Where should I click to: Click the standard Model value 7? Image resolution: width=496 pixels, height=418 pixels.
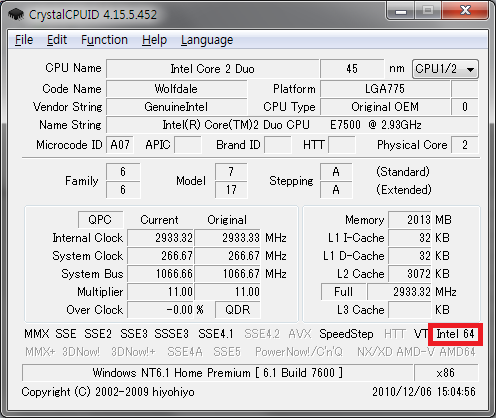point(231,172)
